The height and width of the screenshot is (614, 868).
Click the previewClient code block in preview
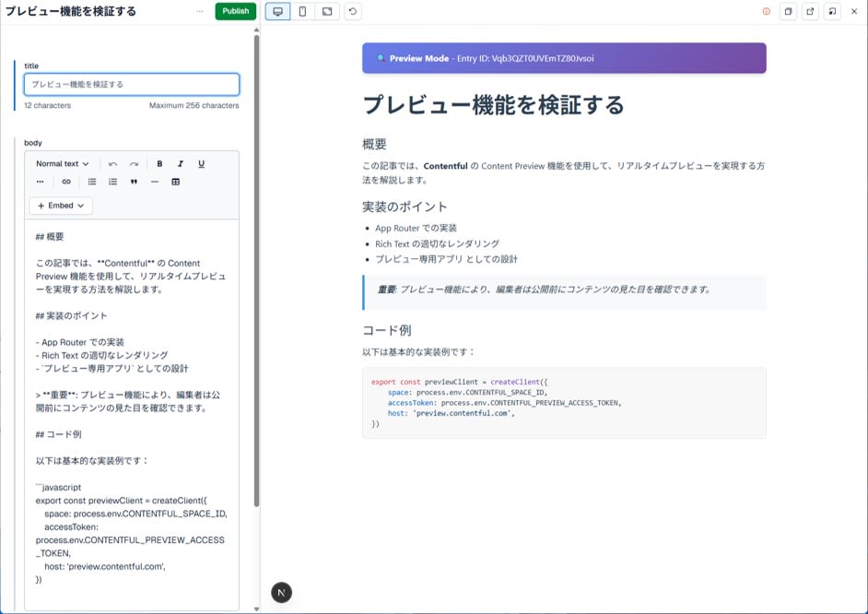[564, 403]
